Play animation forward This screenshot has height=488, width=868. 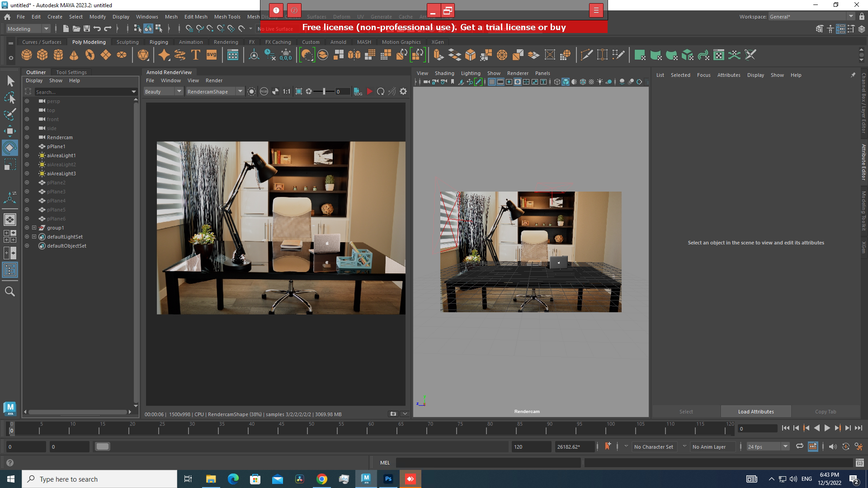827,428
